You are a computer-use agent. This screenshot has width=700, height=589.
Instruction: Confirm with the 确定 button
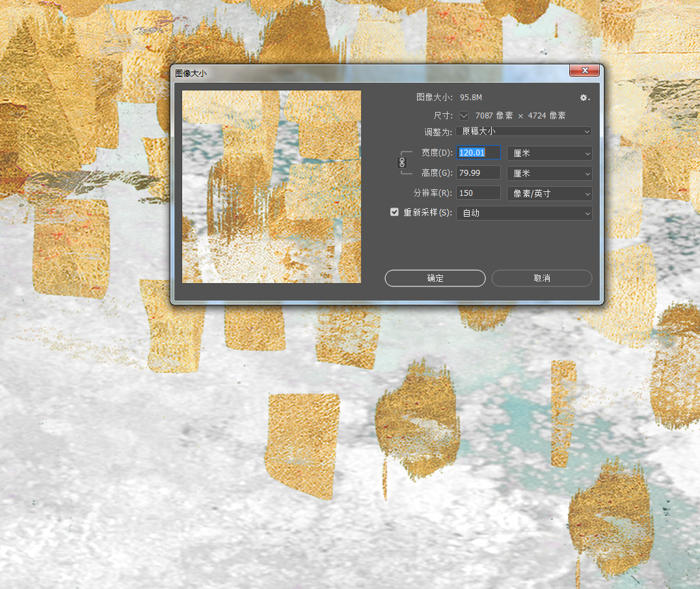tap(435, 278)
